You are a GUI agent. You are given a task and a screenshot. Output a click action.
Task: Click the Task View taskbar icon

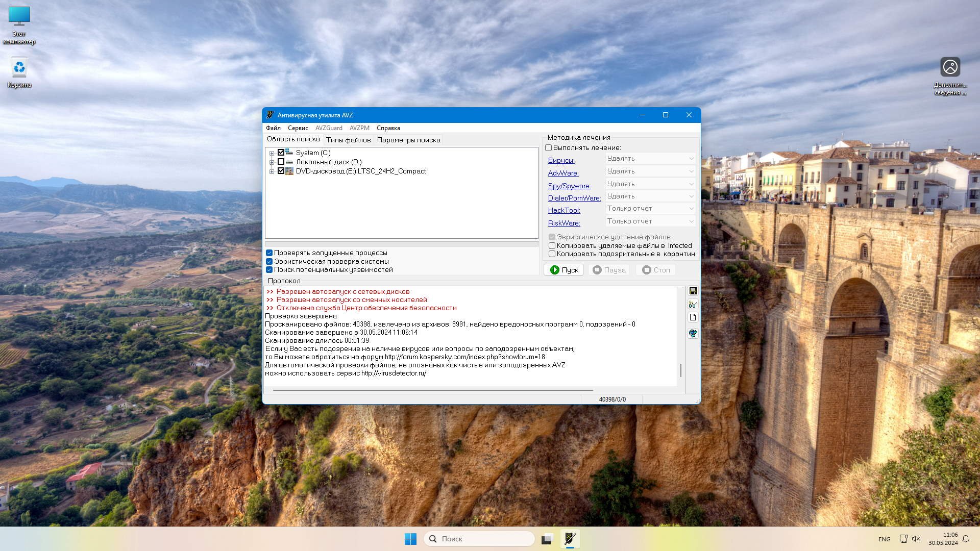[547, 539]
